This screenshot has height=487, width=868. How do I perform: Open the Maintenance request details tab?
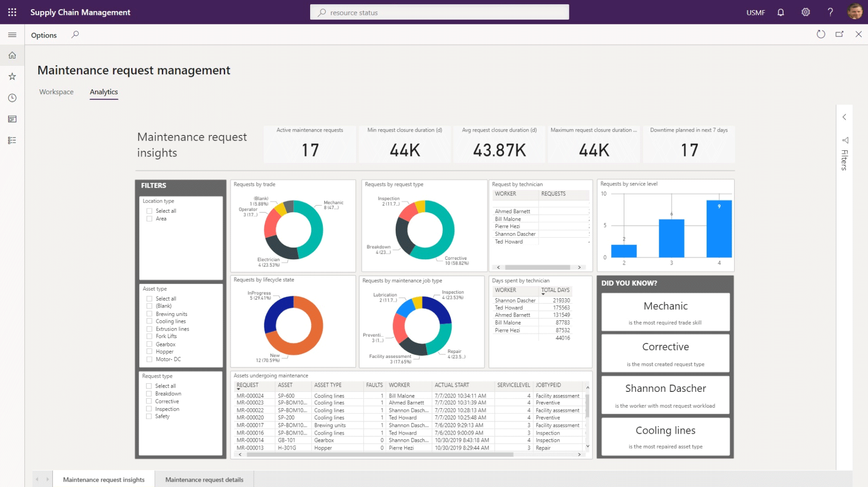tap(204, 479)
